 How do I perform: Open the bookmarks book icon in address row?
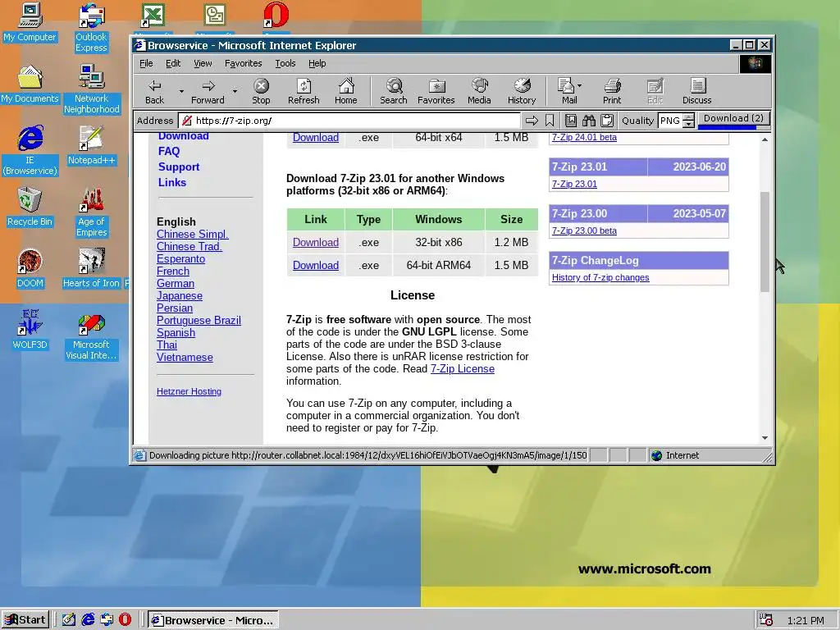pyautogui.click(x=571, y=121)
